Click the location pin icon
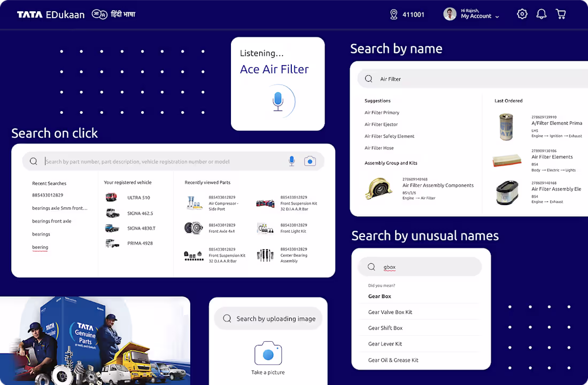 click(x=393, y=14)
